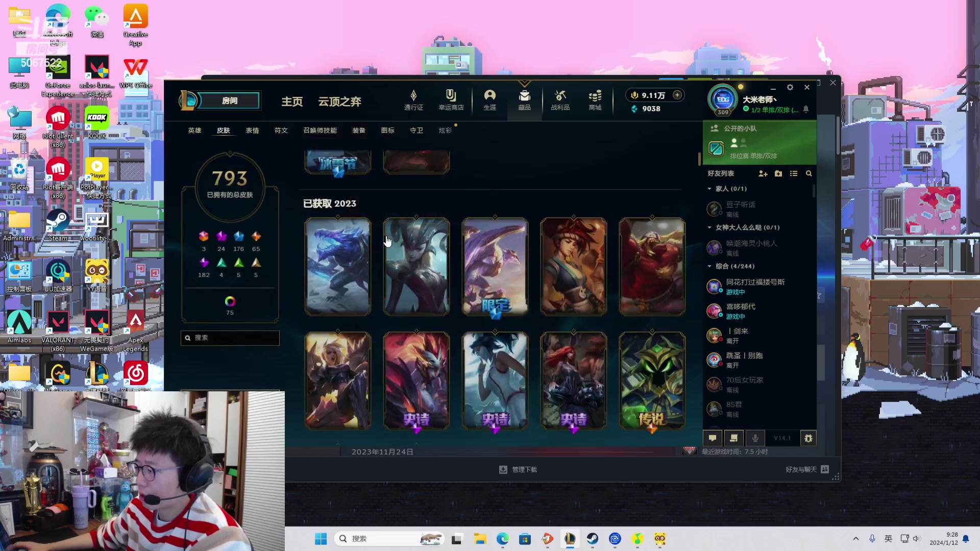The height and width of the screenshot is (551, 980).
Task: Open Steam from the taskbar
Action: click(x=592, y=539)
